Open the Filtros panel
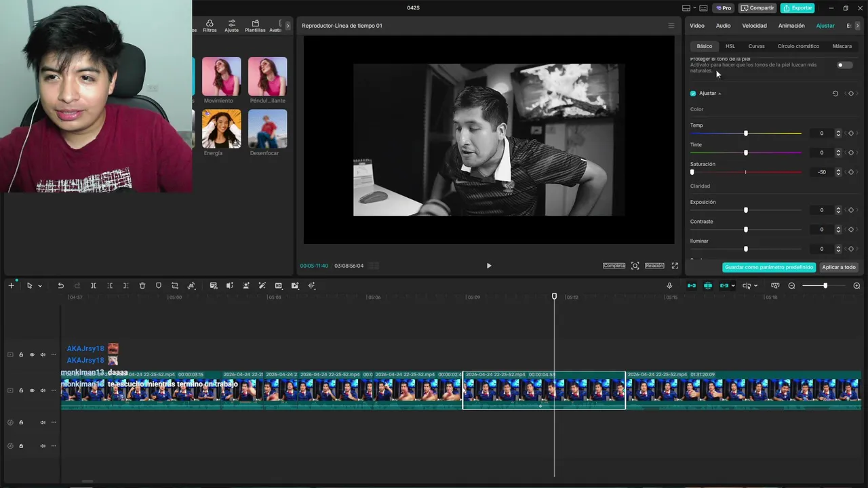The height and width of the screenshot is (488, 868). pos(210,26)
